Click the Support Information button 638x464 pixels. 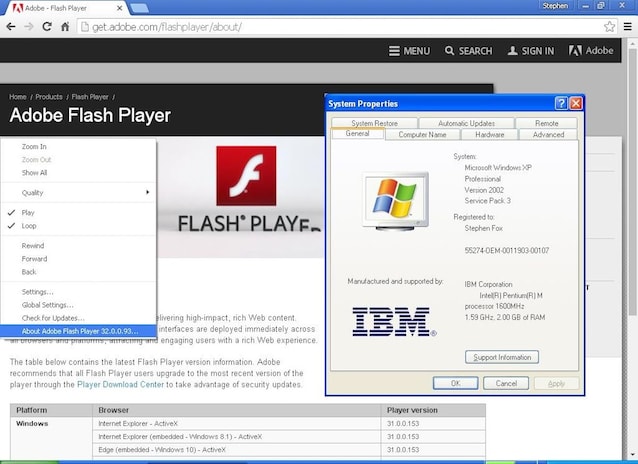point(502,357)
